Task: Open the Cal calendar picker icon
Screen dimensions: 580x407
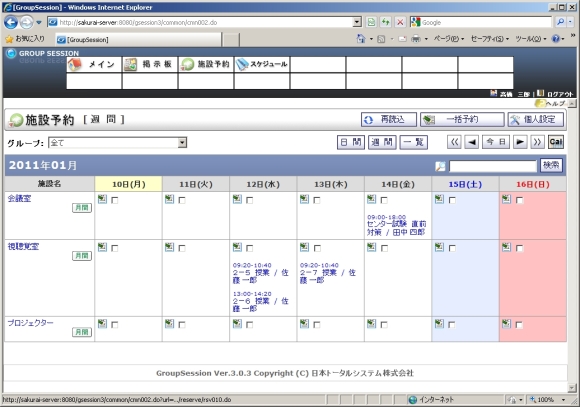Action: (556, 142)
